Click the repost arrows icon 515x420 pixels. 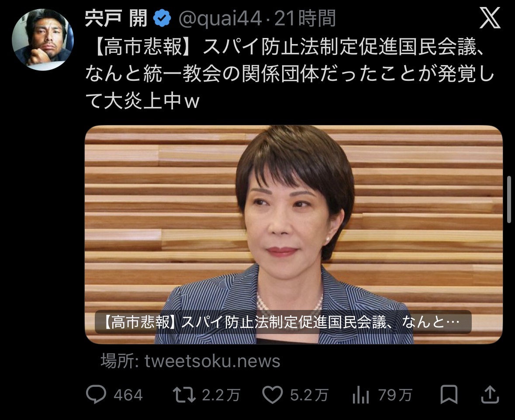[184, 395]
